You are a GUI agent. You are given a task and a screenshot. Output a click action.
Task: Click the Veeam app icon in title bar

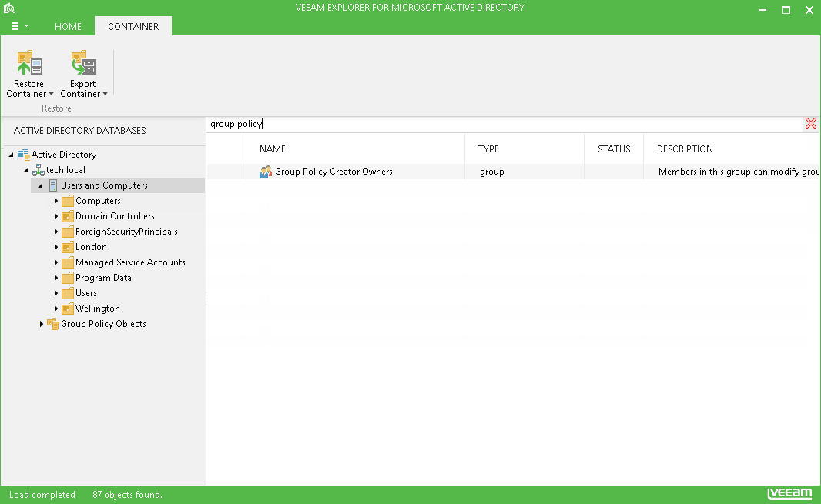click(x=9, y=8)
